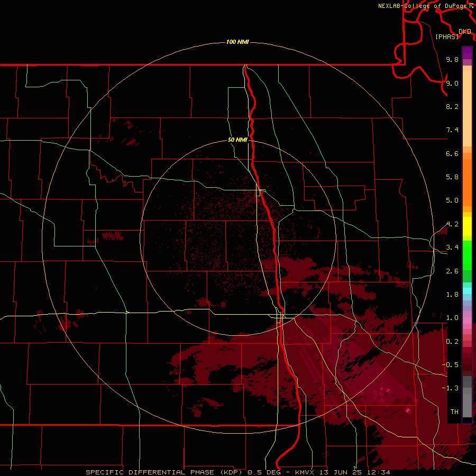Click the 6.6 legend value

tap(452, 153)
